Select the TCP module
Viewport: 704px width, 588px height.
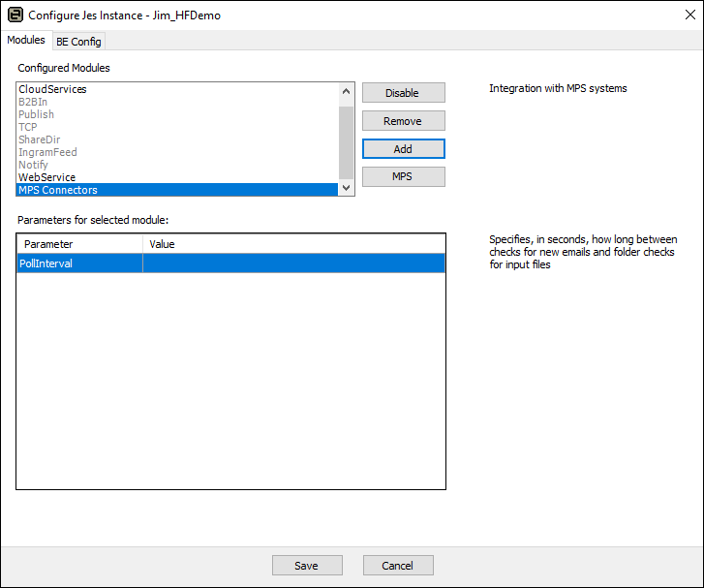(177, 127)
